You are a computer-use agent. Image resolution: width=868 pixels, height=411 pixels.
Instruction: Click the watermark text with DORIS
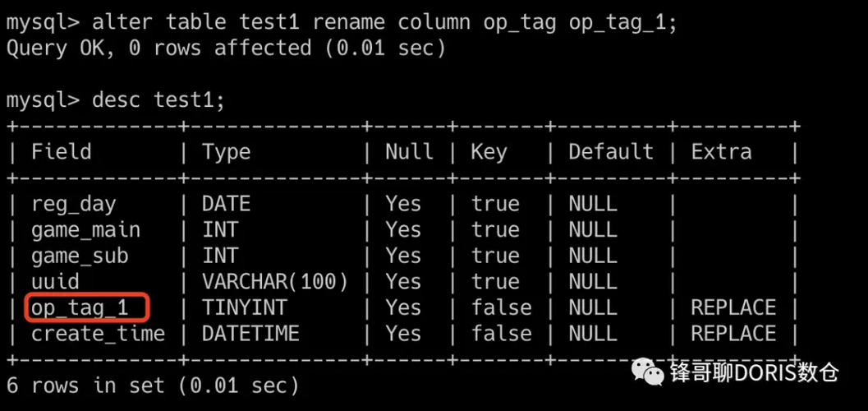click(x=754, y=372)
